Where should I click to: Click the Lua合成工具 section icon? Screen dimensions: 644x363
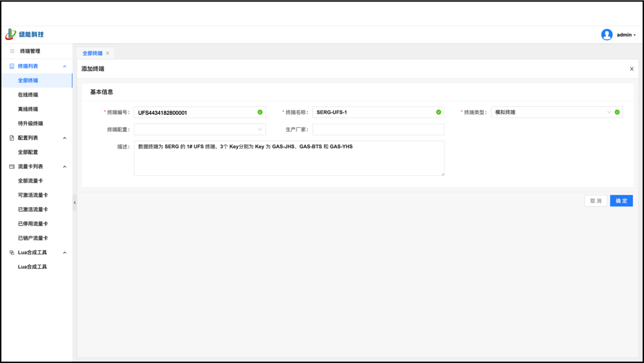[12, 253]
